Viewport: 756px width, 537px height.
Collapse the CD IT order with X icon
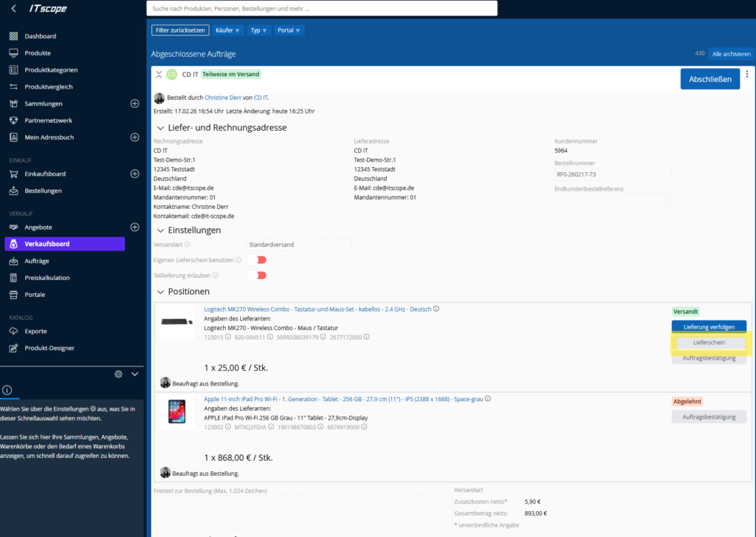click(x=159, y=75)
